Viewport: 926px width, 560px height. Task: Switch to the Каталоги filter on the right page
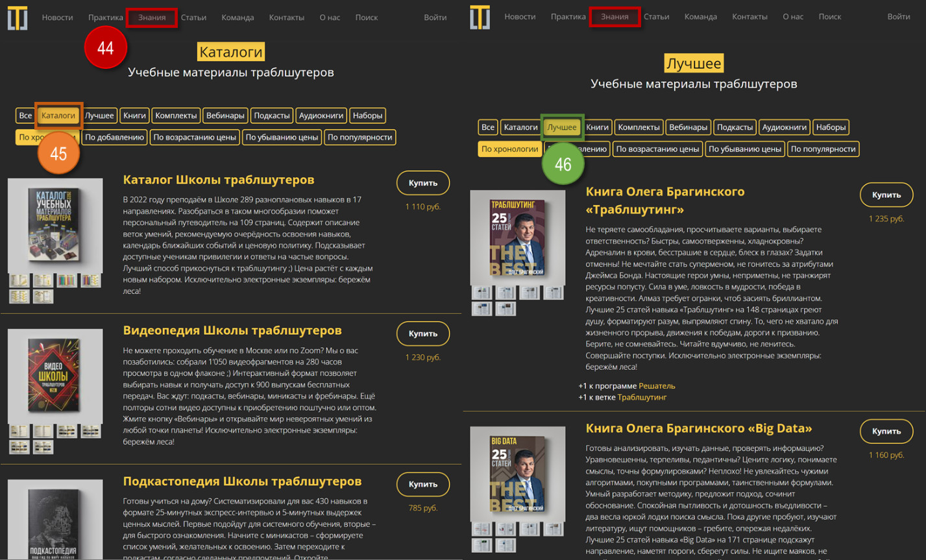[521, 127]
